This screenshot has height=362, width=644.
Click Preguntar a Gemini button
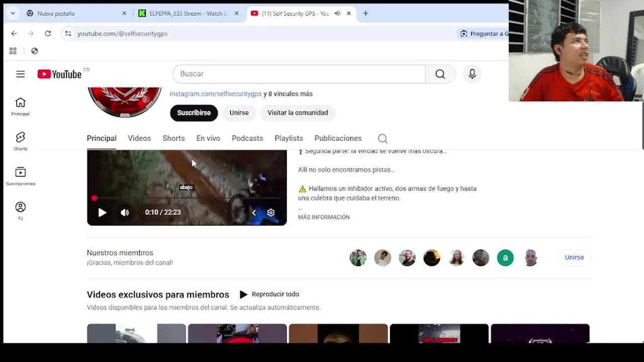(484, 33)
